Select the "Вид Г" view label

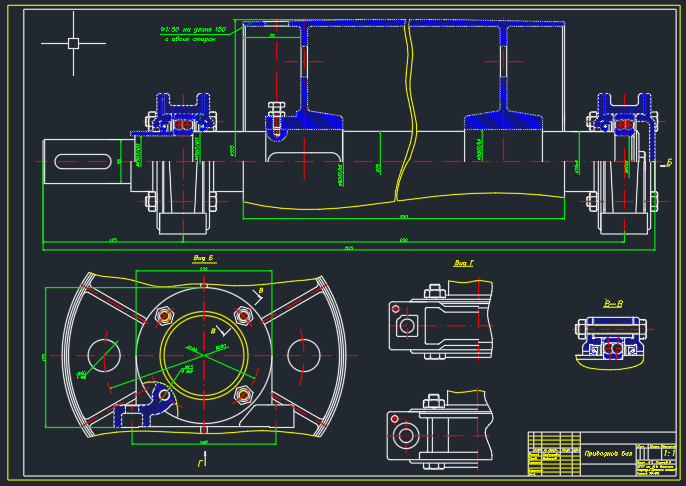click(x=464, y=263)
